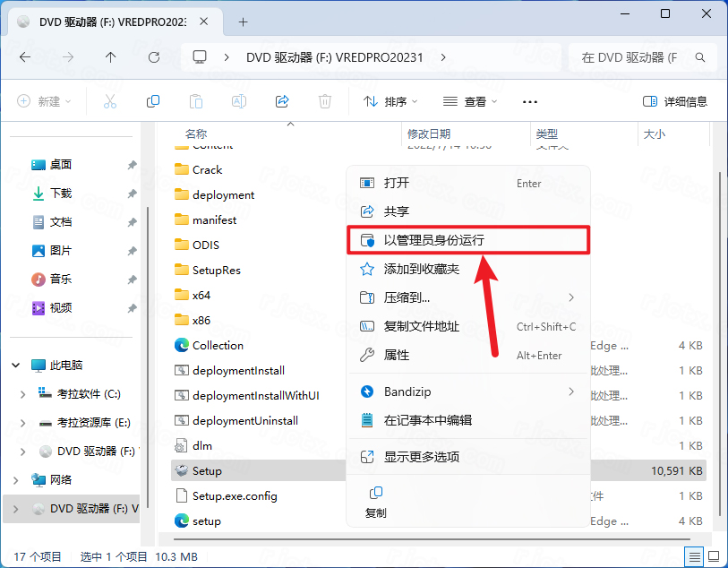The height and width of the screenshot is (568, 728).
Task: Click the Copy icon in toolbar
Action: (x=153, y=101)
